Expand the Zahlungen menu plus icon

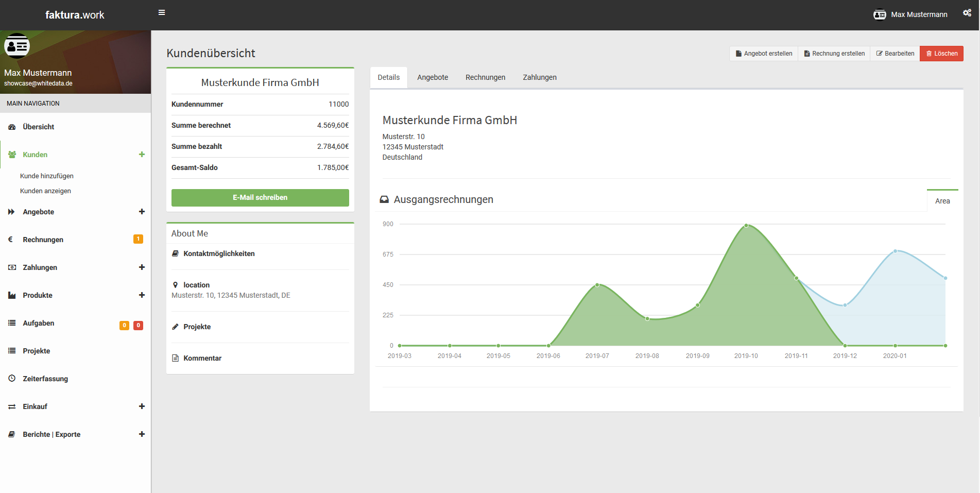tap(142, 267)
